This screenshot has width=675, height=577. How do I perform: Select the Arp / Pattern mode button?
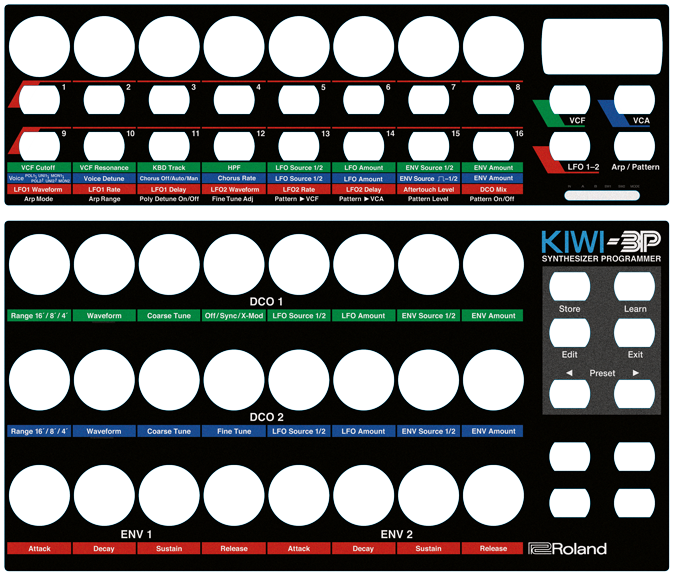635,146
